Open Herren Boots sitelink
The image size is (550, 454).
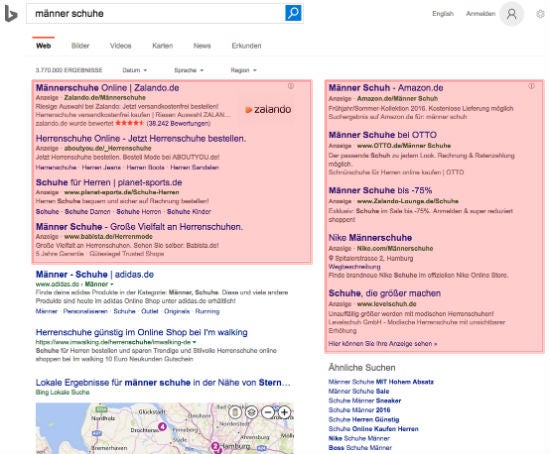pyautogui.click(x=145, y=167)
